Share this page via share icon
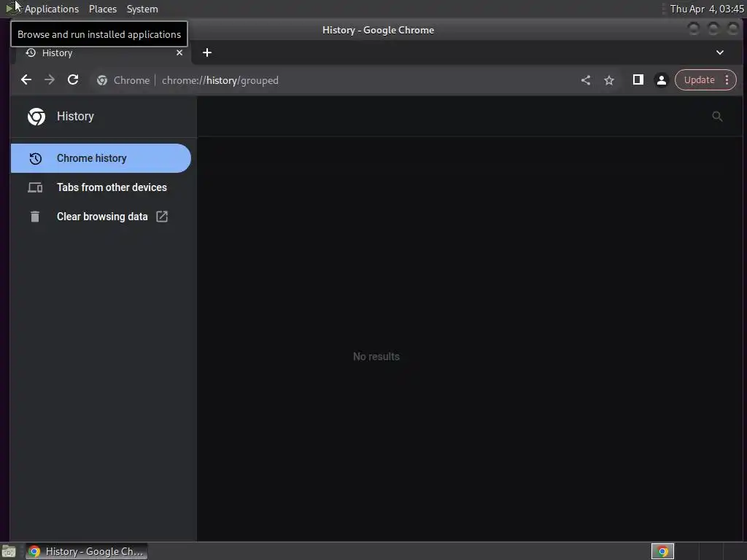The height and width of the screenshot is (560, 747). click(586, 80)
